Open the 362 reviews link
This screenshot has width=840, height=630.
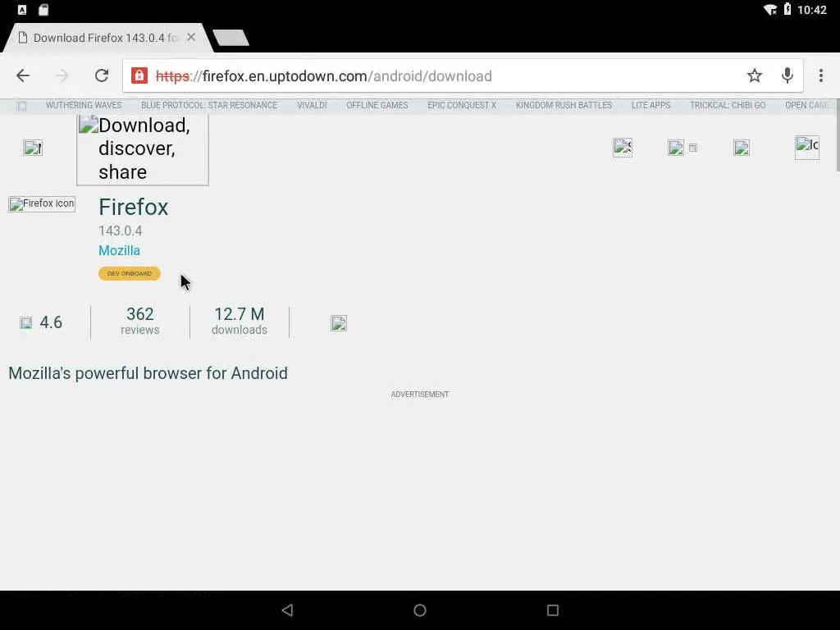139,321
